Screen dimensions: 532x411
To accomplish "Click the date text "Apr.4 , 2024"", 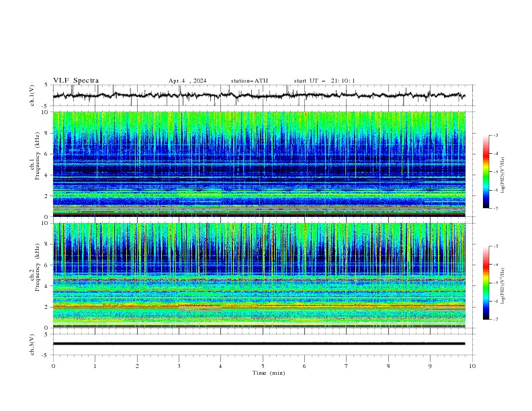I will point(187,81).
